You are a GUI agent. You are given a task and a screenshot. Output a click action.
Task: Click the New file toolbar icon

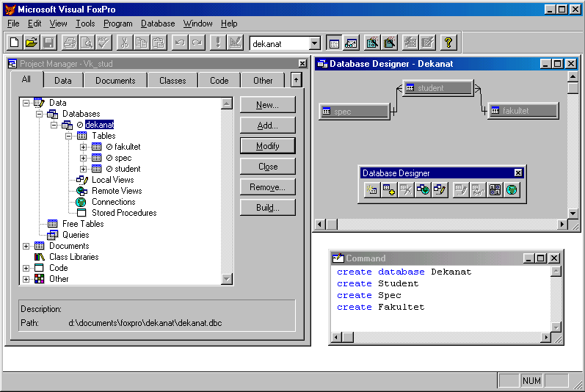(x=14, y=43)
